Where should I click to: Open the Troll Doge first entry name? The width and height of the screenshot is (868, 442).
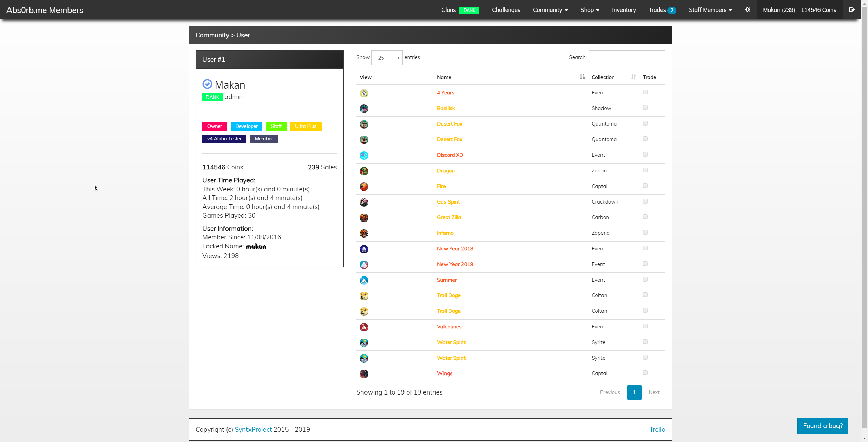[x=449, y=295]
